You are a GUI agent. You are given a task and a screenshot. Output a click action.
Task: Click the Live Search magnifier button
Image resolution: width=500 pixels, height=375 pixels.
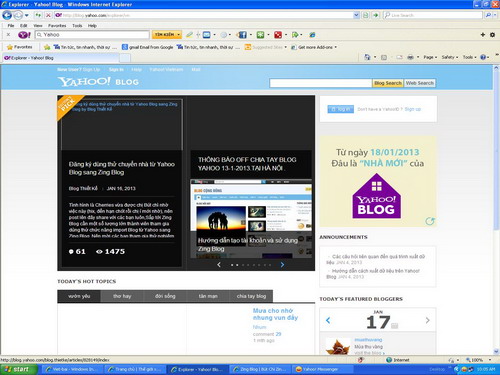(x=488, y=15)
